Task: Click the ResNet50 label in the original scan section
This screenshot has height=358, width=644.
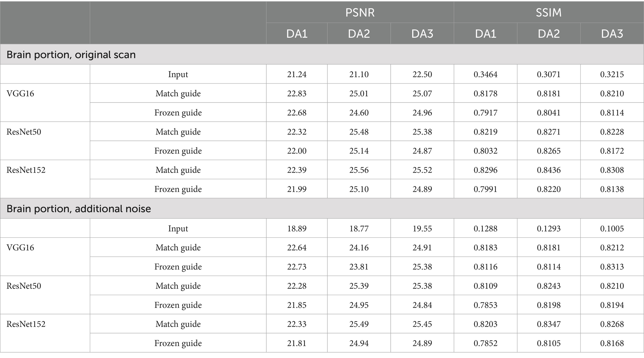Action: pos(24,132)
